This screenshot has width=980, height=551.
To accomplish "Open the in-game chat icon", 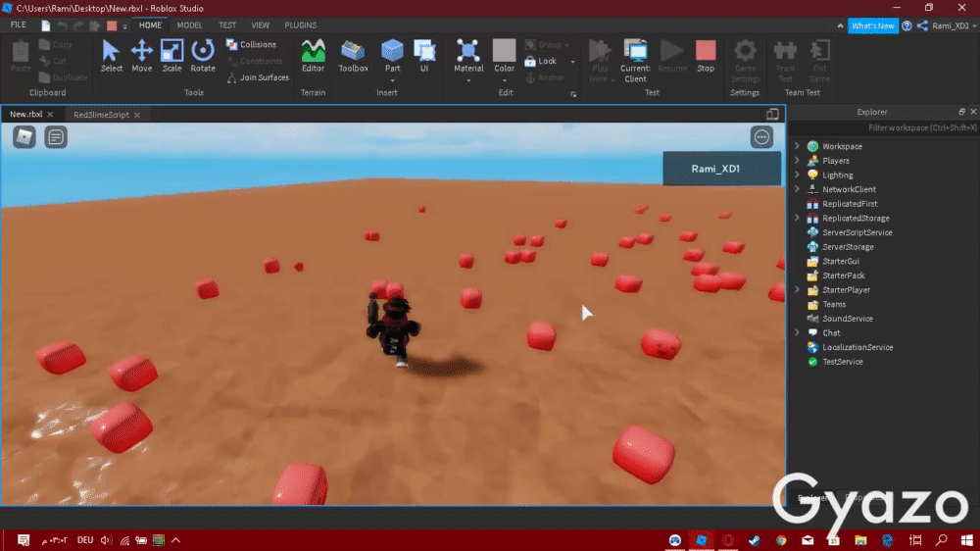I will click(x=56, y=137).
